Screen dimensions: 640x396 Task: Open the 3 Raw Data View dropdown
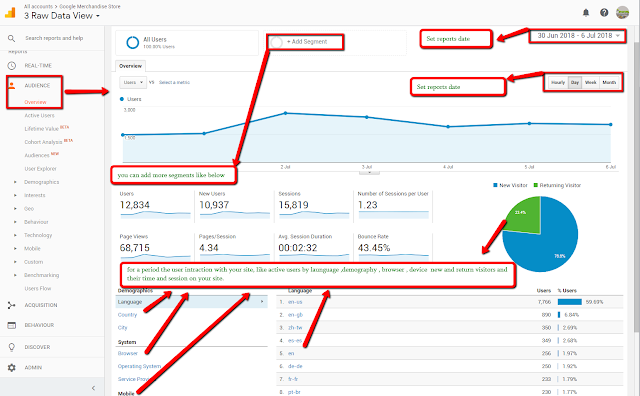(x=62, y=16)
